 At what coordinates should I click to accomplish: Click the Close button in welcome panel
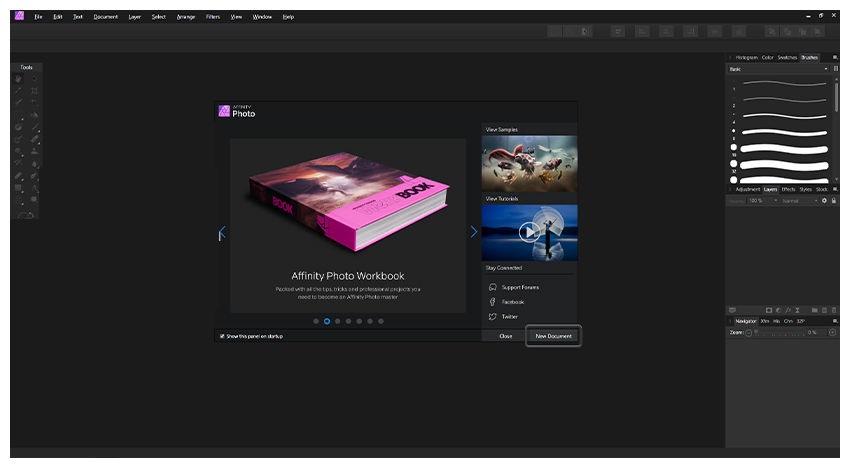(x=505, y=336)
